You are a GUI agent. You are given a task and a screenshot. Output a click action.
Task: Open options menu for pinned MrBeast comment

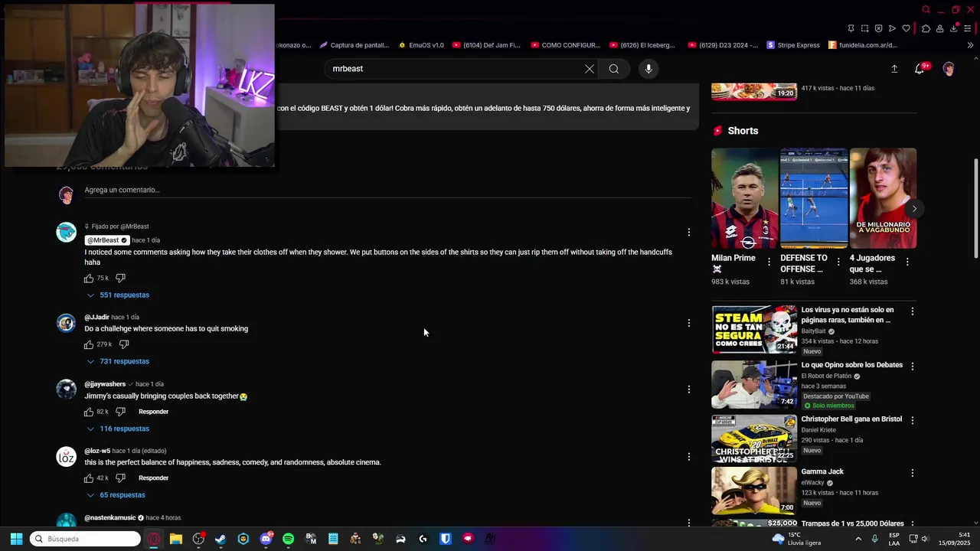pos(688,232)
